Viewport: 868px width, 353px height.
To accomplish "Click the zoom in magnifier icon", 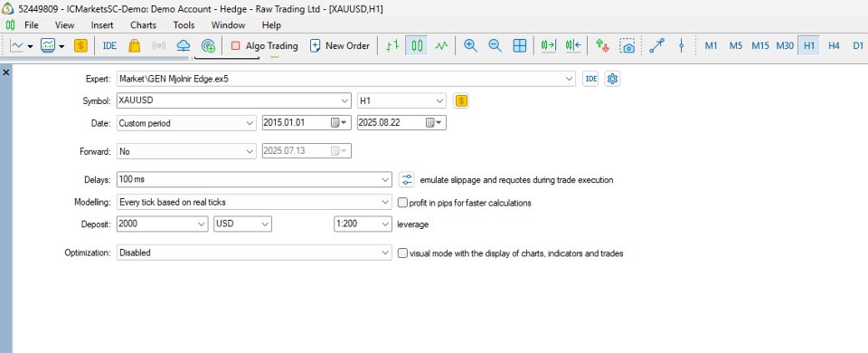I will (470, 46).
